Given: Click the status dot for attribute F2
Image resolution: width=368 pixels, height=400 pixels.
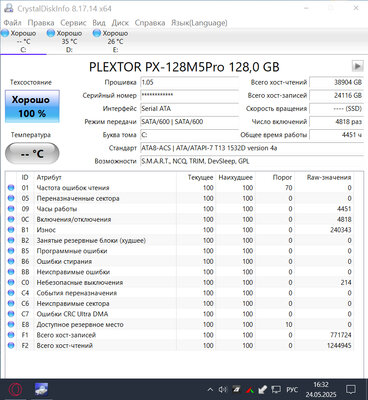Looking at the screenshot, I should point(11,346).
